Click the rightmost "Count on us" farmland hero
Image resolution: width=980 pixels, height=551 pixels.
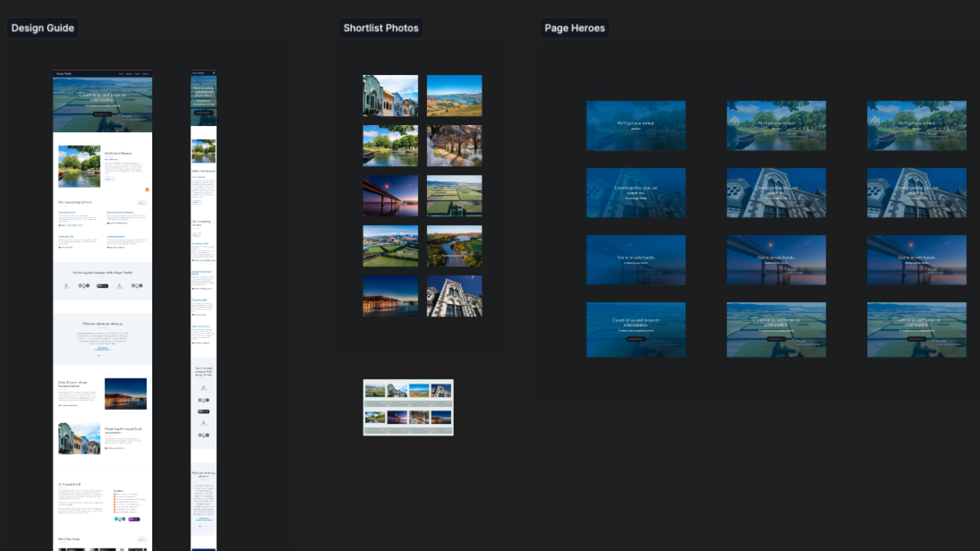click(917, 330)
